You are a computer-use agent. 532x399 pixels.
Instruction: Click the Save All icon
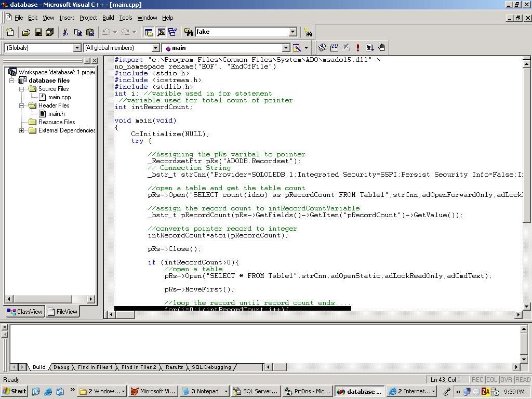point(50,32)
